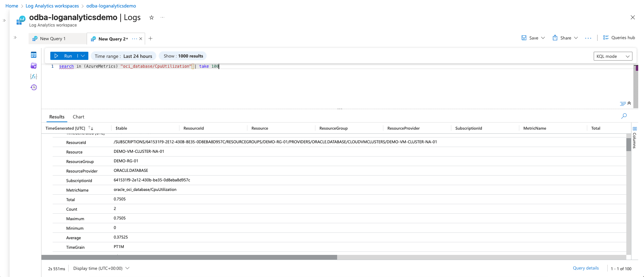Expand the portal menu double-chevron at far left
Screen dimensions: 644x277
pos(4,20)
